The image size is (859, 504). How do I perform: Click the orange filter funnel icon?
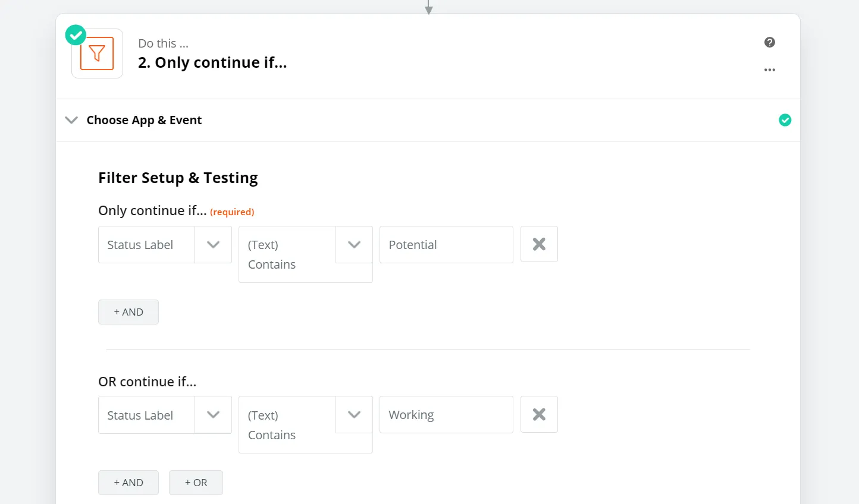[97, 53]
